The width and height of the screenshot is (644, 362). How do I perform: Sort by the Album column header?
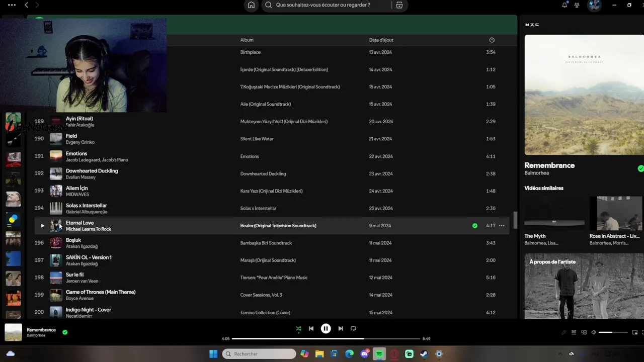coord(247,40)
